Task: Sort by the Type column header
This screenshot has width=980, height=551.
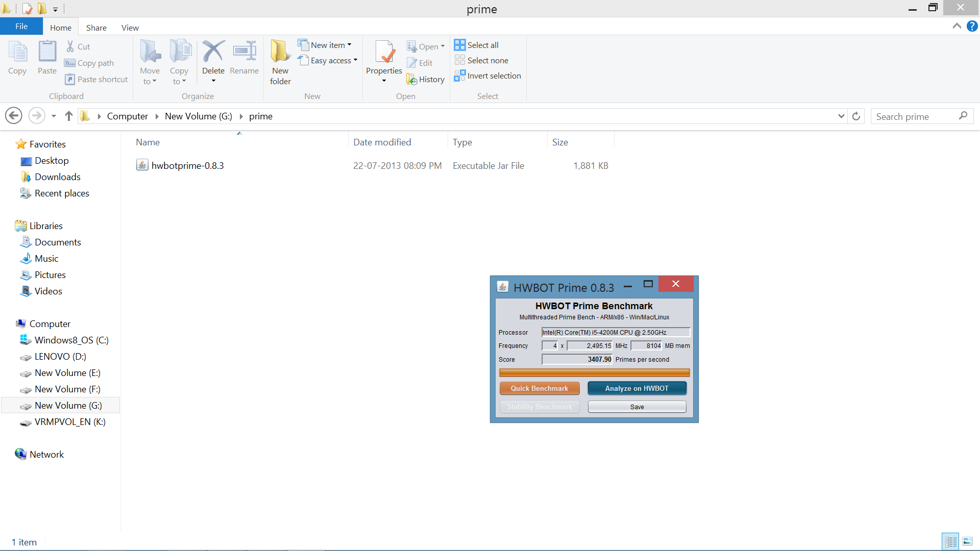Action: point(497,142)
